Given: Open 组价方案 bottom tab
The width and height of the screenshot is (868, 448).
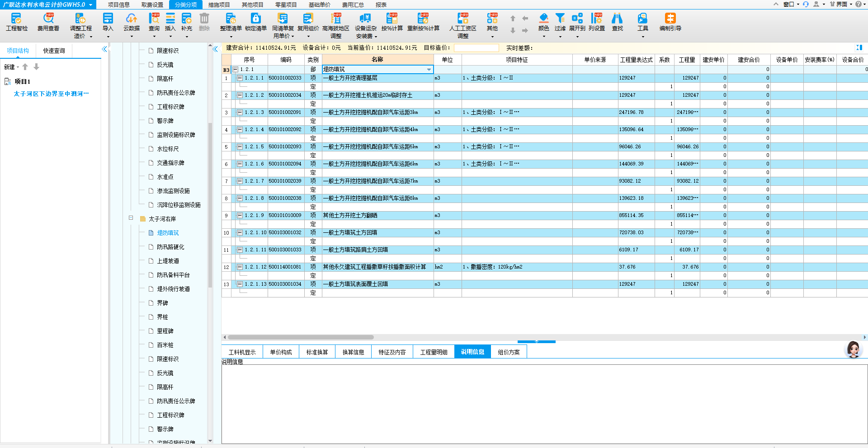Looking at the screenshot, I should [509, 352].
